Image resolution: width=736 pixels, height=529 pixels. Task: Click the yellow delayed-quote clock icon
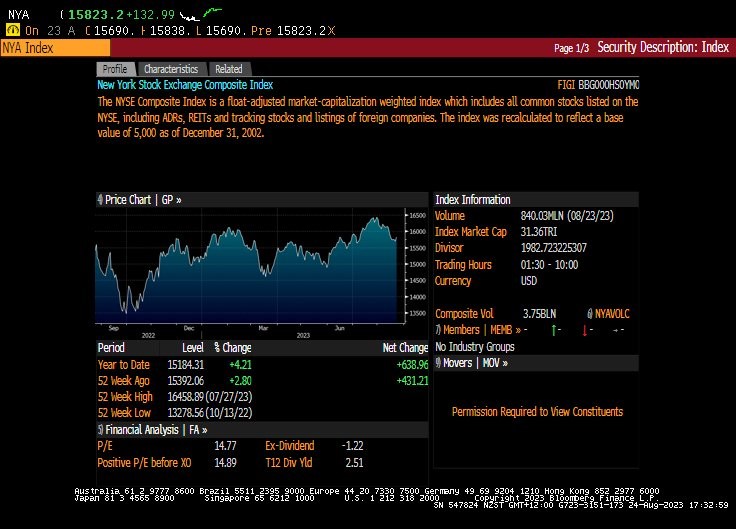point(13,31)
